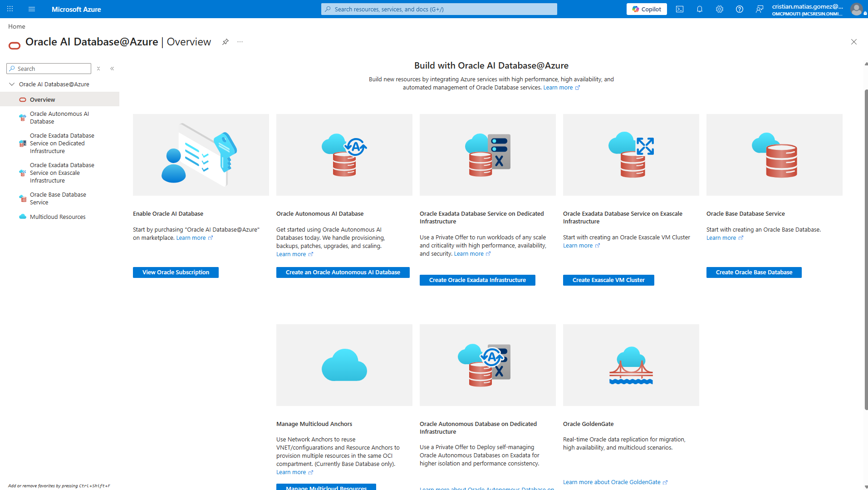Image resolution: width=868 pixels, height=490 pixels.
Task: Click the Enable Oracle AI Database key illustration
Action: (x=201, y=155)
